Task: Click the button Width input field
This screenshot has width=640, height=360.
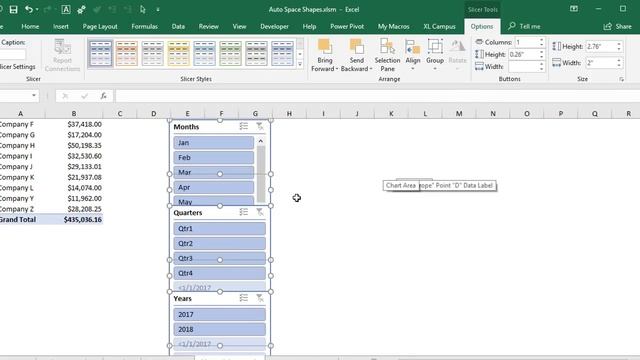Action: tap(523, 67)
